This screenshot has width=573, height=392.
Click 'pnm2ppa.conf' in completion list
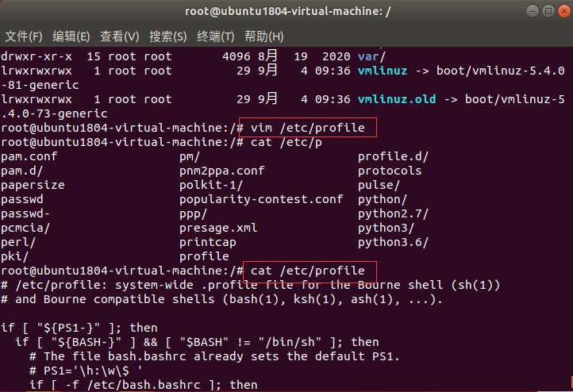[221, 171]
